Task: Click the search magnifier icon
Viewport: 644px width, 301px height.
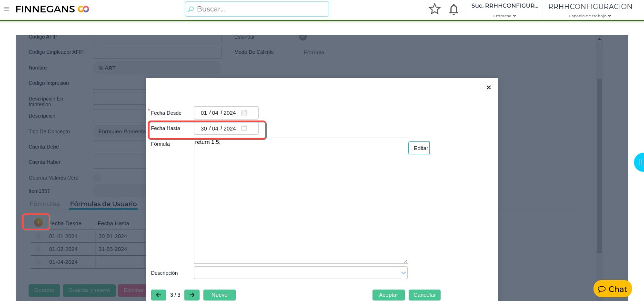Action: pos(191,9)
